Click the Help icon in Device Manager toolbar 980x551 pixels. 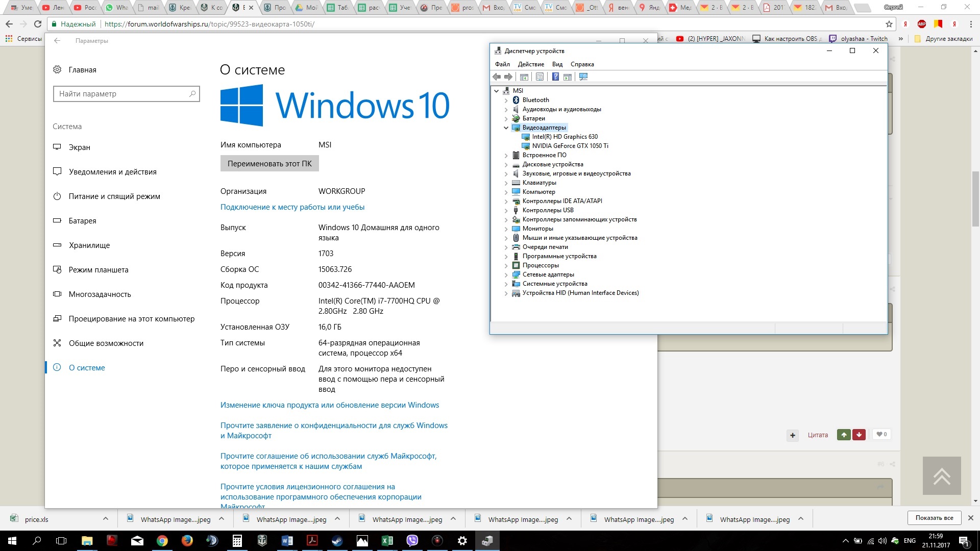[555, 77]
